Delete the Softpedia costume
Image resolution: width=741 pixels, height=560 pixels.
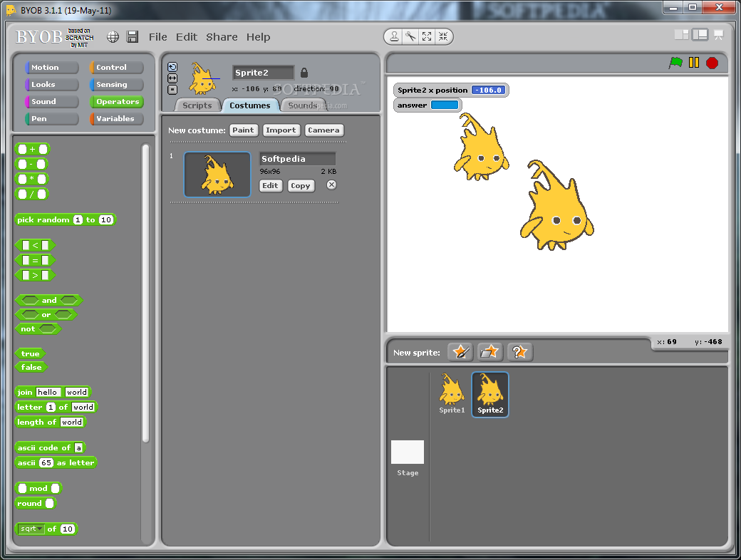click(x=332, y=185)
